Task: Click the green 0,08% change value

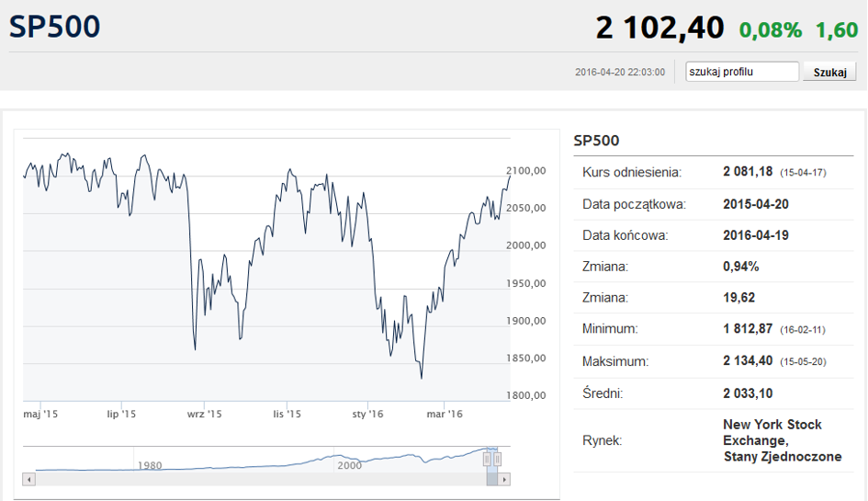Action: point(771,30)
